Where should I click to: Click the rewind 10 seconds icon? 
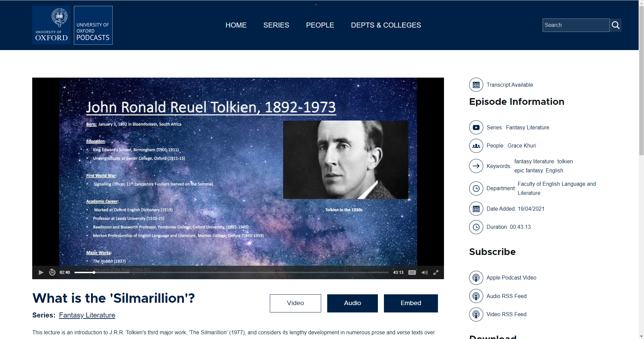coord(52,272)
